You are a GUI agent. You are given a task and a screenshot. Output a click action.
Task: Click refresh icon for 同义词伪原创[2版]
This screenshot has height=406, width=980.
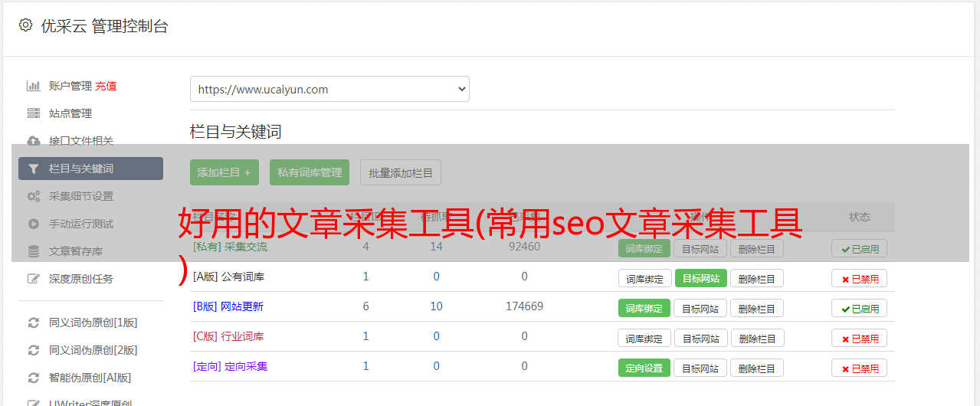pos(34,350)
